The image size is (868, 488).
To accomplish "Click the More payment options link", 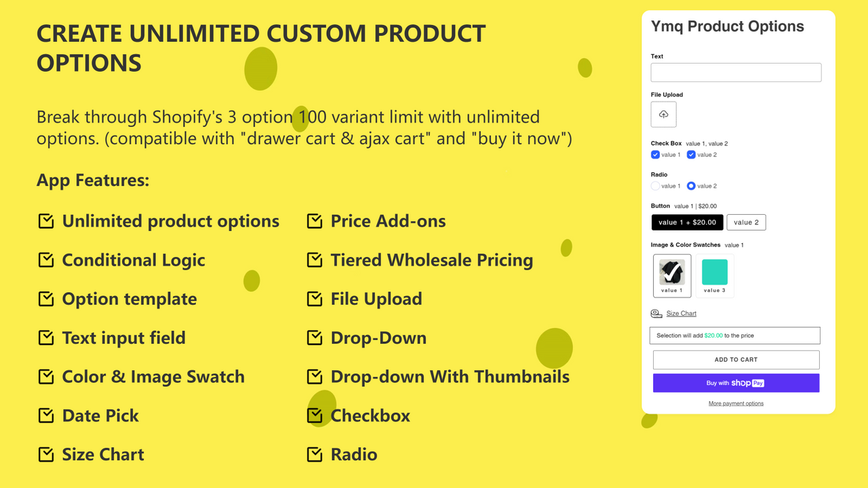I will click(736, 403).
